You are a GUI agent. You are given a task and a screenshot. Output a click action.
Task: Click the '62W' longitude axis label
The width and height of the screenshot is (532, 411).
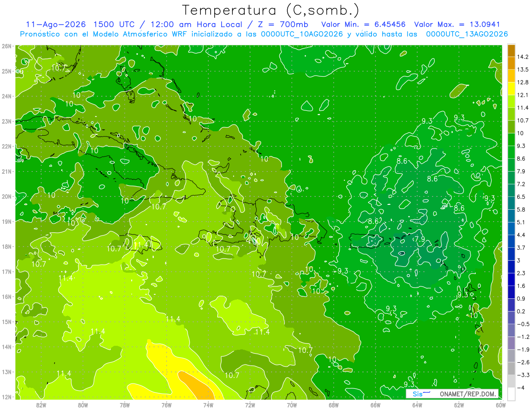pyautogui.click(x=459, y=405)
